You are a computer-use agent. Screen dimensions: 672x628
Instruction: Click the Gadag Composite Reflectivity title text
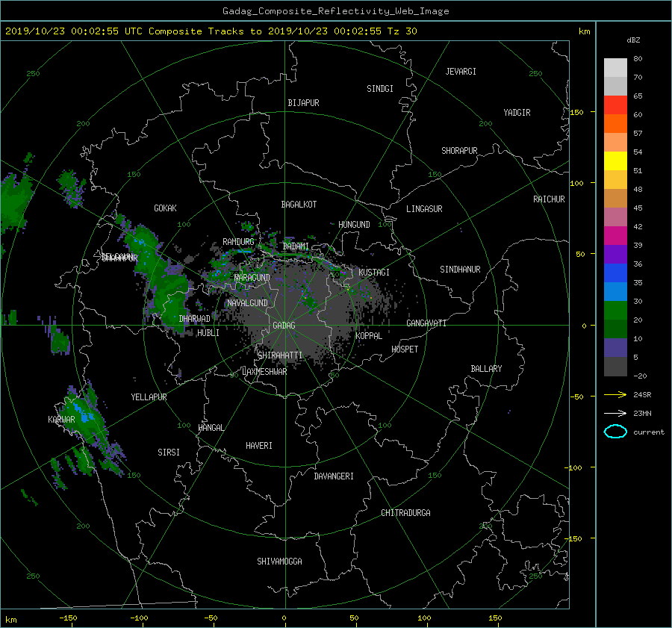click(335, 11)
